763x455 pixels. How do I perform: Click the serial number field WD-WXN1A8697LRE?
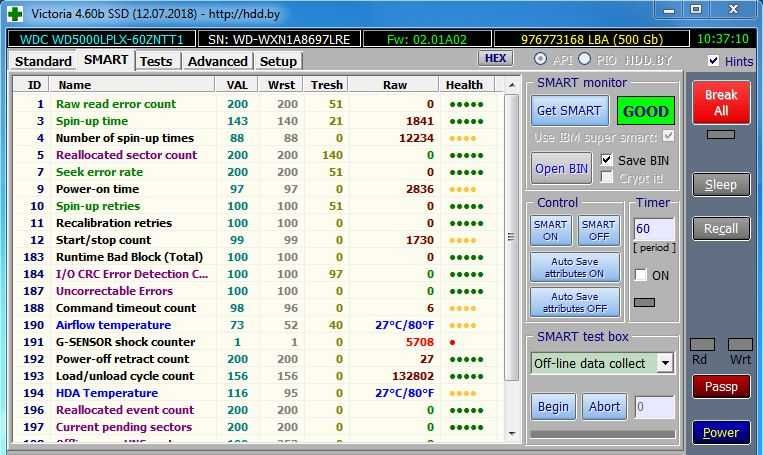pyautogui.click(x=279, y=39)
